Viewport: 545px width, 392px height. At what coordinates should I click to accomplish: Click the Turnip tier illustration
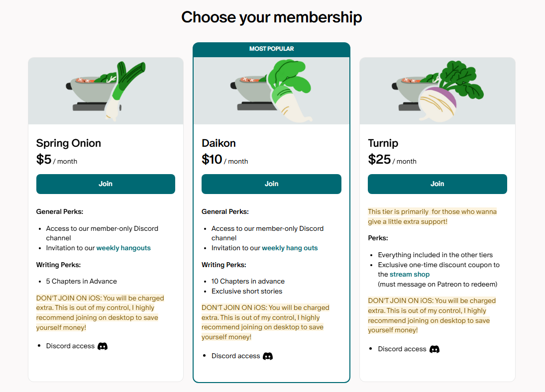437,91
